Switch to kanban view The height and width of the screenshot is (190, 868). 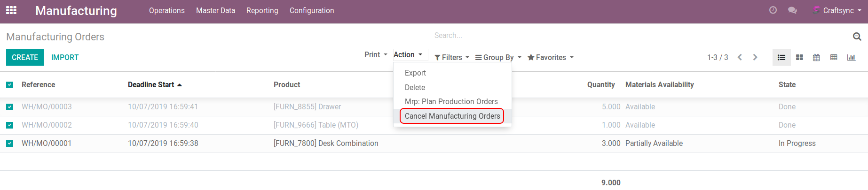799,57
